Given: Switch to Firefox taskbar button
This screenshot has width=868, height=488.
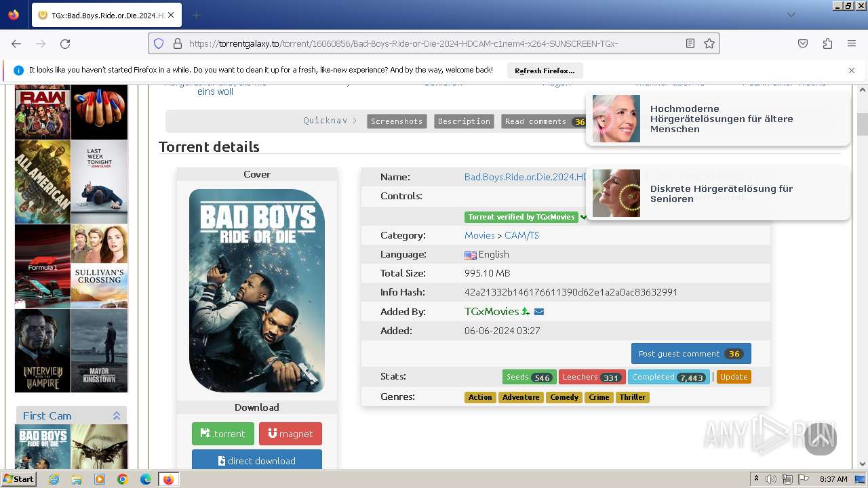Looking at the screenshot, I should (168, 479).
